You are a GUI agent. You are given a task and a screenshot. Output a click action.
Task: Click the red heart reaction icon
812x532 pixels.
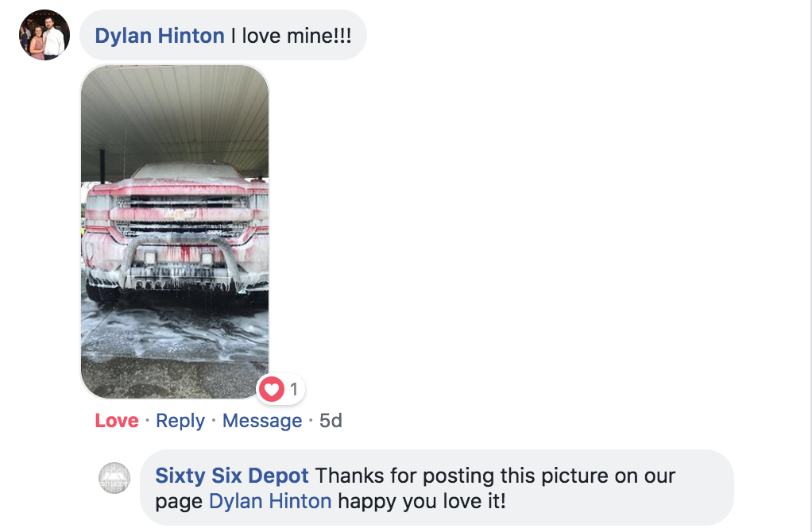(272, 388)
